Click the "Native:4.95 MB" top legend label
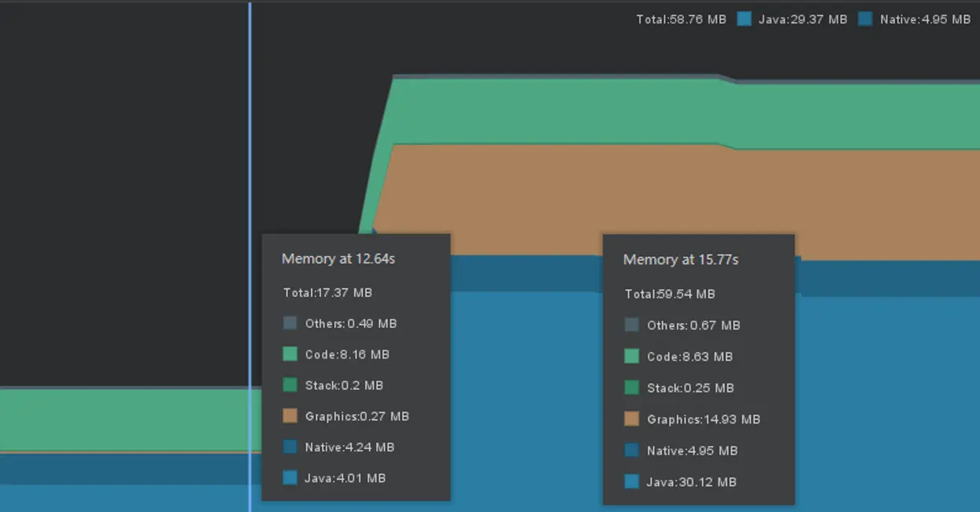The image size is (980, 512). tap(925, 19)
